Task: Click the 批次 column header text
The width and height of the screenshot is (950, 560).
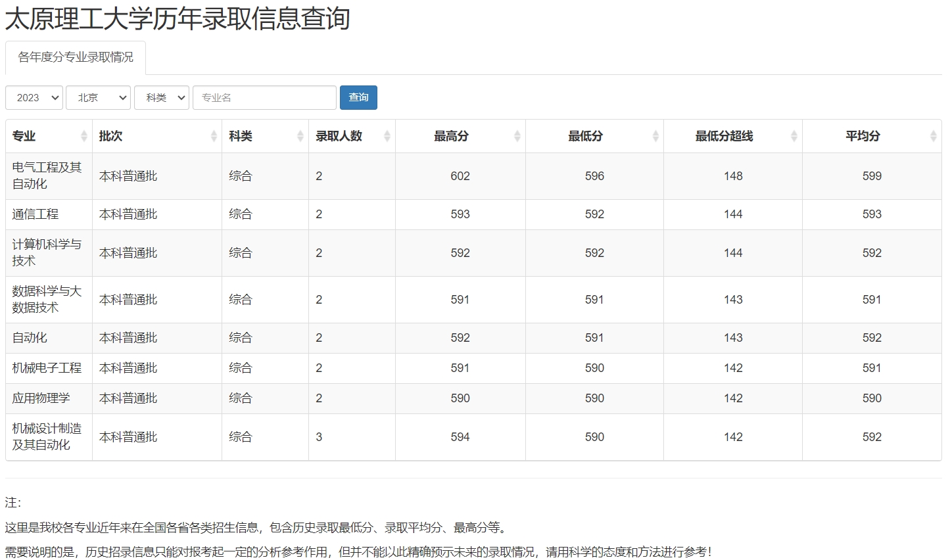Action: point(110,136)
